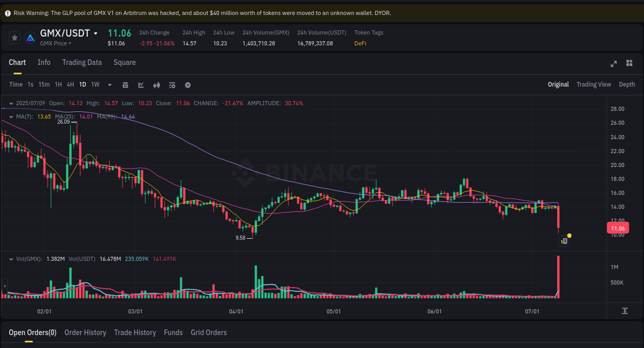Viewport: 644px width, 348px height.
Task: Jump to latest candle with bottom-right arrow icon
Action: (624, 311)
